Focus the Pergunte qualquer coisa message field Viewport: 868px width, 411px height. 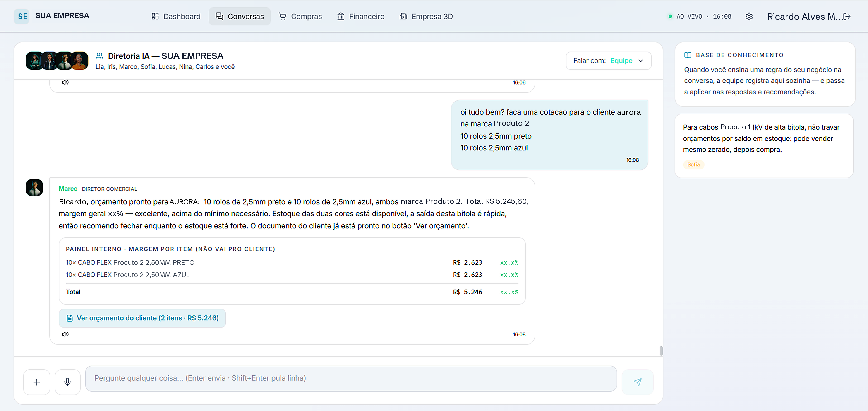tap(351, 378)
